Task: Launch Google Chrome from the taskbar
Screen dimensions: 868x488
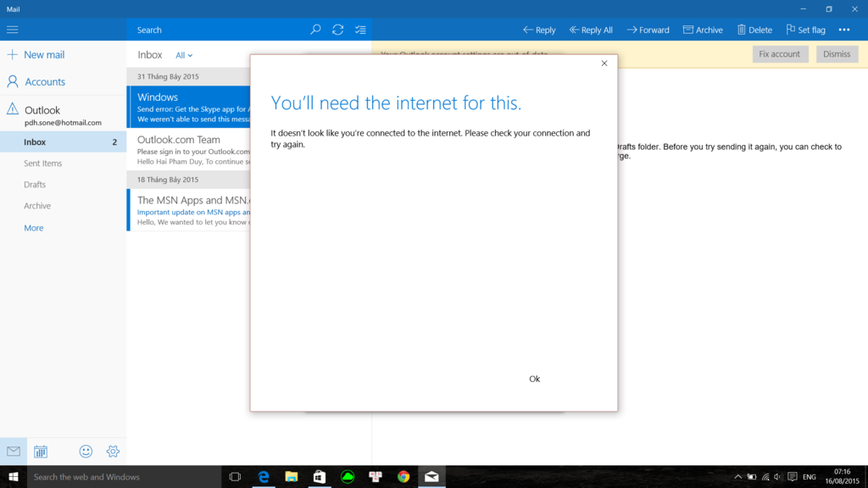Action: pyautogui.click(x=403, y=477)
